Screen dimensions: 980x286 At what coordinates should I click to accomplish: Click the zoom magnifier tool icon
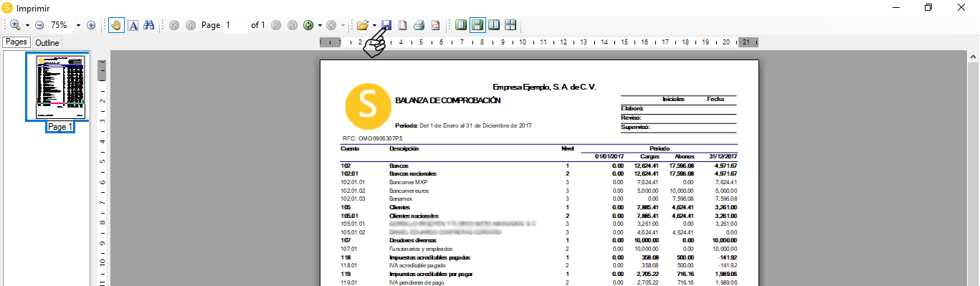[15, 25]
